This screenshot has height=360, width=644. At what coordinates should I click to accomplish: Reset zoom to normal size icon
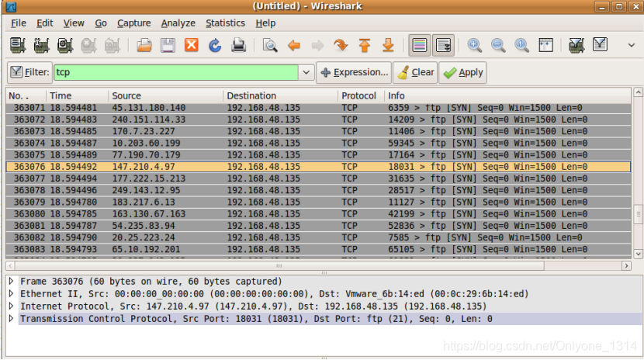522,45
